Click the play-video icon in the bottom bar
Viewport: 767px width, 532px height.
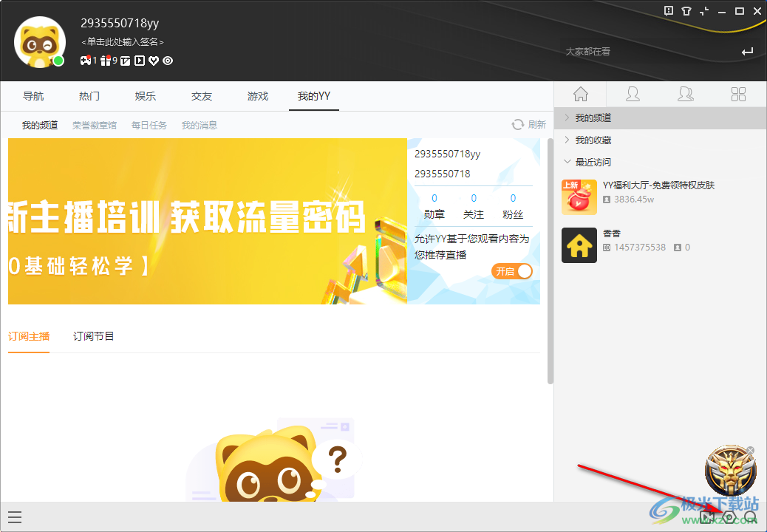coord(707,516)
